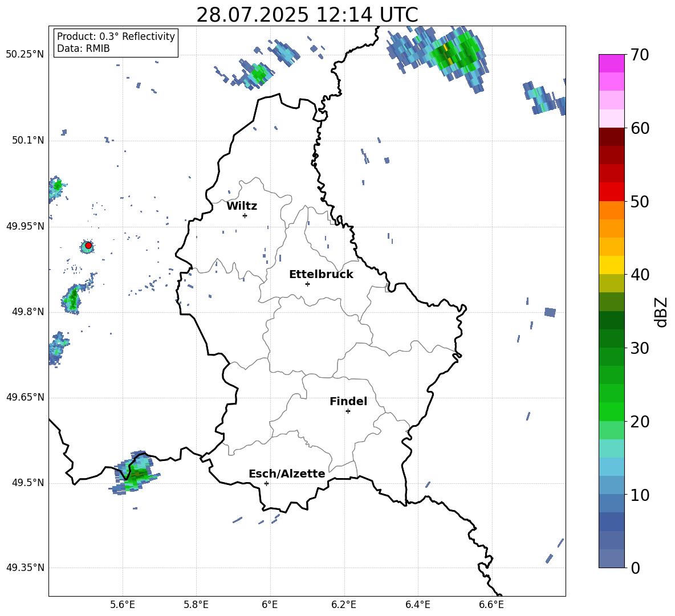Viewport: 675px width, 616px height.
Task: Click the 6.6°E longitude label
Action: coord(491,605)
